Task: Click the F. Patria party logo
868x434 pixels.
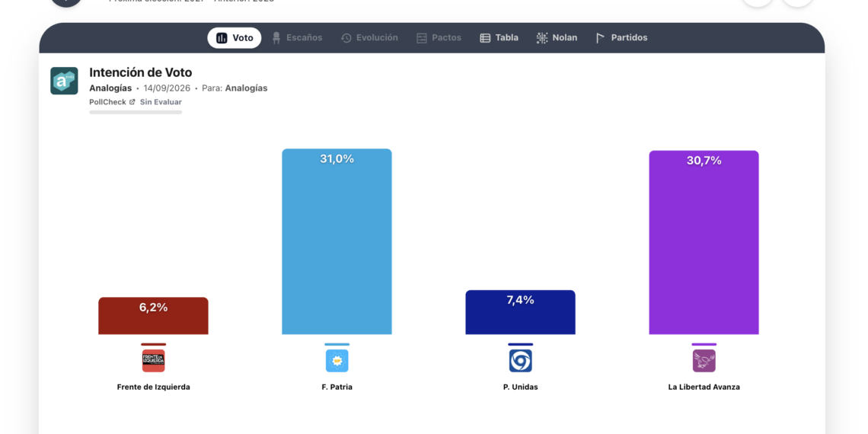Action: pos(337,361)
